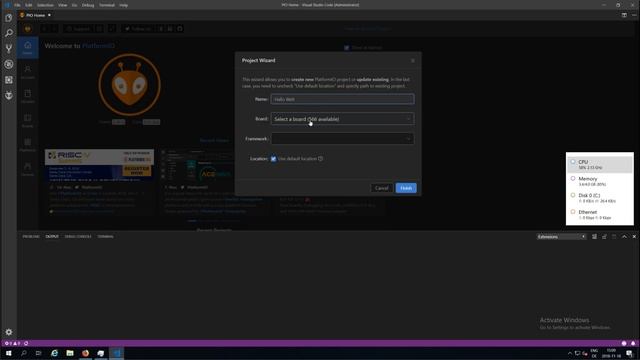640x360 pixels.
Task: Open File Explorer from taskbar
Action: (70, 353)
